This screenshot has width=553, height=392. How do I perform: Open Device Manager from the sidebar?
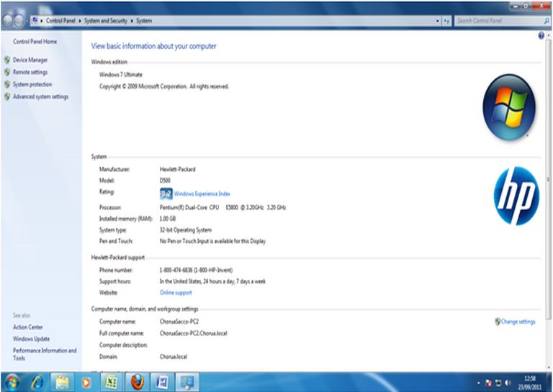30,60
